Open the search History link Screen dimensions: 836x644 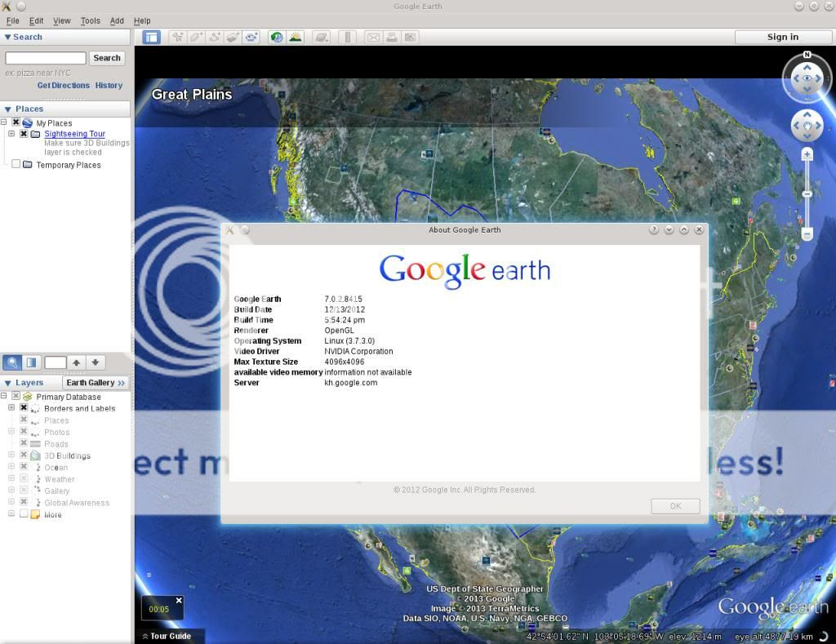(109, 86)
